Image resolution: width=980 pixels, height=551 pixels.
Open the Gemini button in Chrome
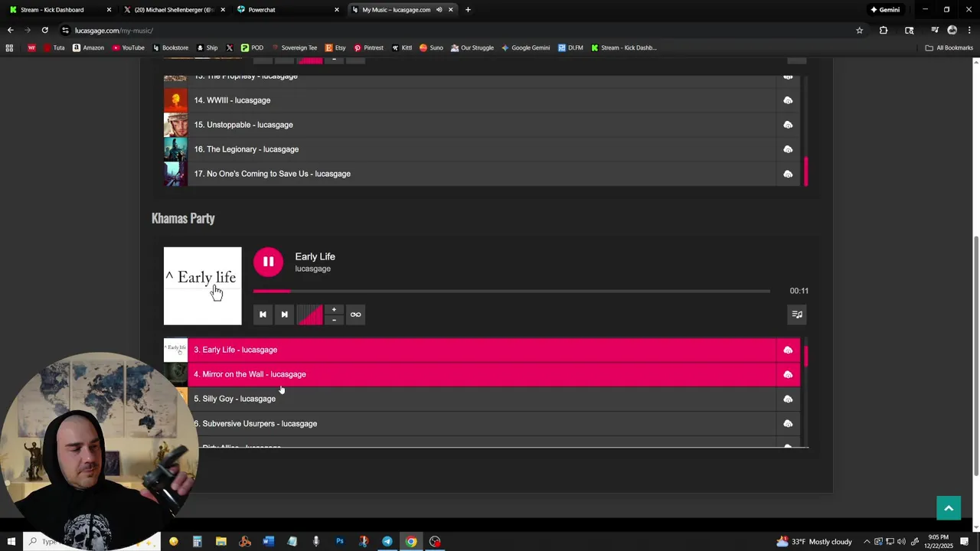pyautogui.click(x=885, y=10)
